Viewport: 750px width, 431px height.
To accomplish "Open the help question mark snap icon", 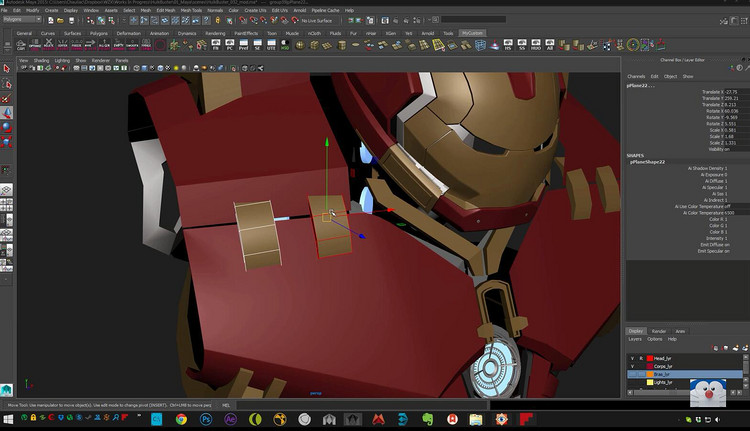I will pyautogui.click(x=206, y=20).
